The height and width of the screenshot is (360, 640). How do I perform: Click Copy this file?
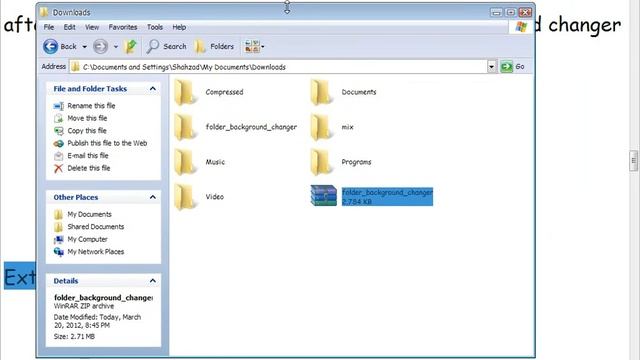click(x=87, y=131)
